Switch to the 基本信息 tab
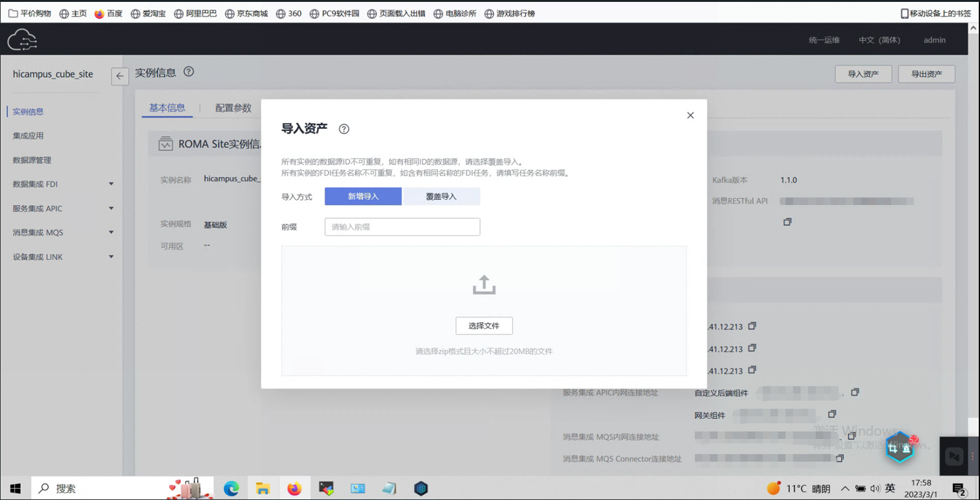980x500 pixels. (167, 108)
